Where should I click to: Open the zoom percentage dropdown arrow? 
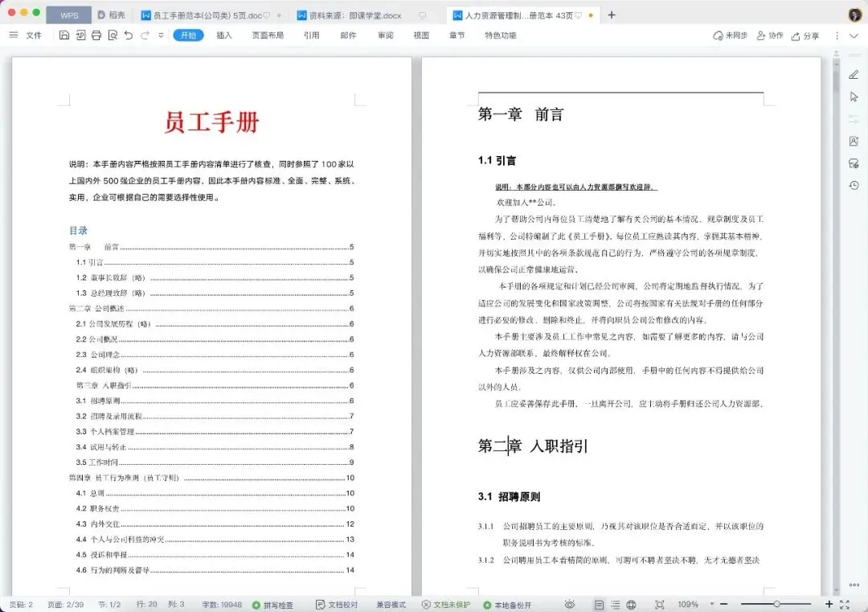coord(712,604)
